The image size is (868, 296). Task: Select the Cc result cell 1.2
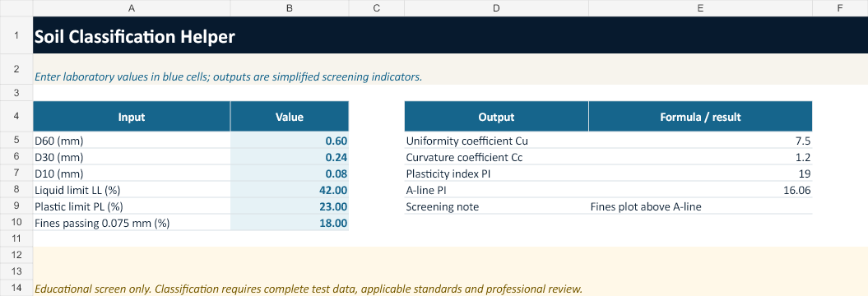coord(700,157)
